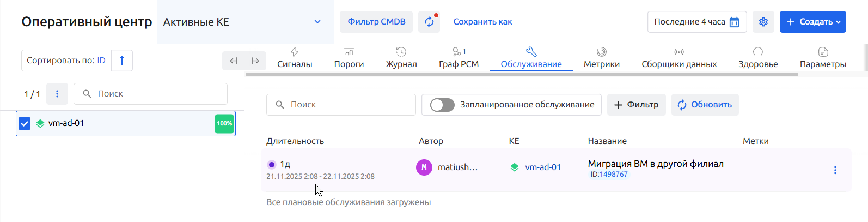The width and height of the screenshot is (868, 222).
Task: Change sort field Сортировать по: ID
Action: tap(66, 61)
